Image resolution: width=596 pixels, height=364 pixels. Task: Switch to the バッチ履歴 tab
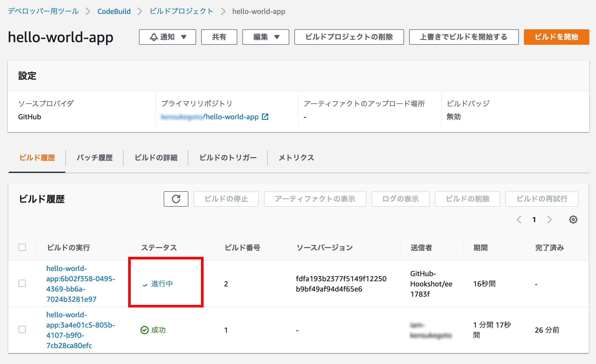pos(95,158)
